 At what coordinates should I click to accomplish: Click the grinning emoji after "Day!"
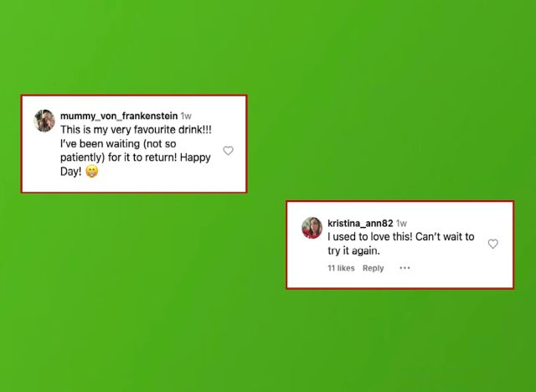click(x=91, y=171)
